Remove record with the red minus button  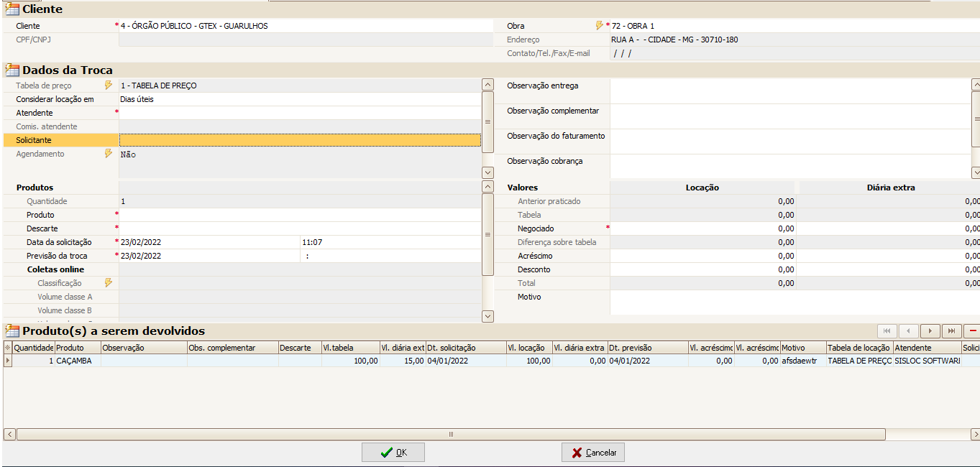[973, 330]
